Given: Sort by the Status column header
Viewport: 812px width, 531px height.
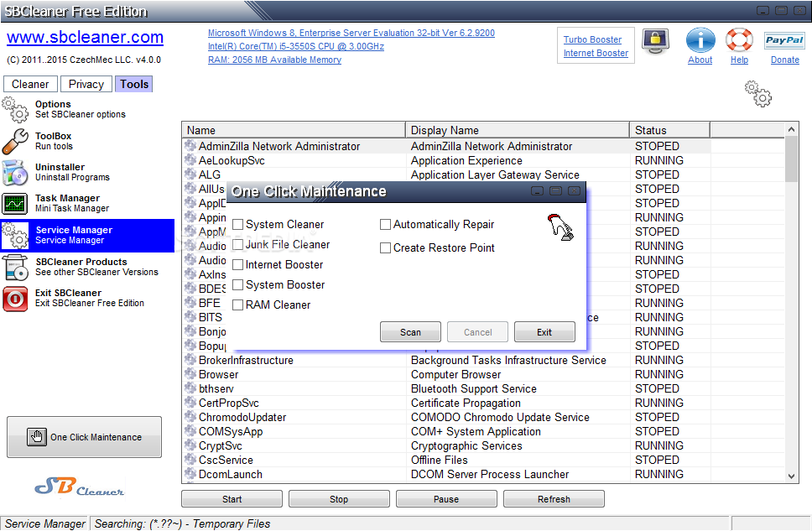Looking at the screenshot, I should pos(669,130).
